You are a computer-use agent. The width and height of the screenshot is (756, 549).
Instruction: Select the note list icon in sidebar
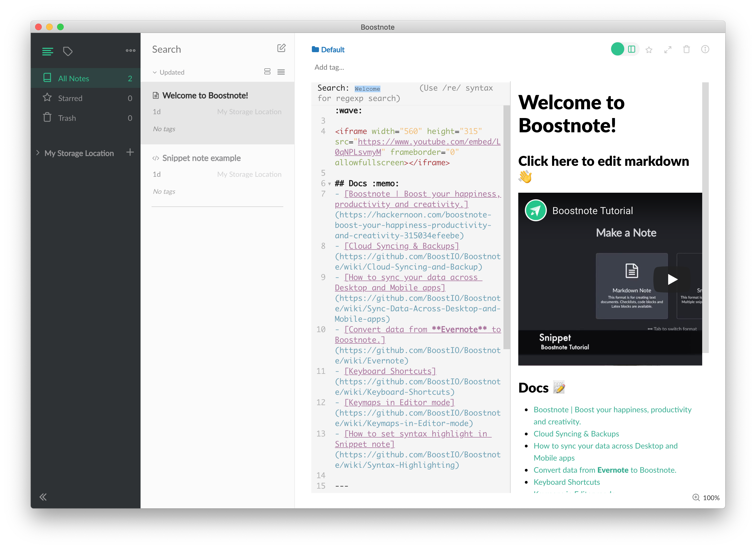48,51
